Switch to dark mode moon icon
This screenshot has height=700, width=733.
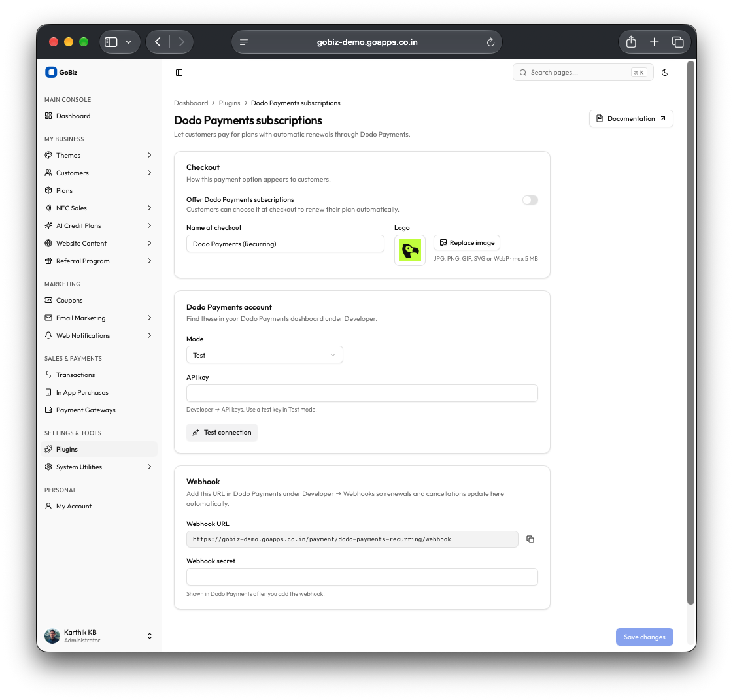tap(665, 73)
